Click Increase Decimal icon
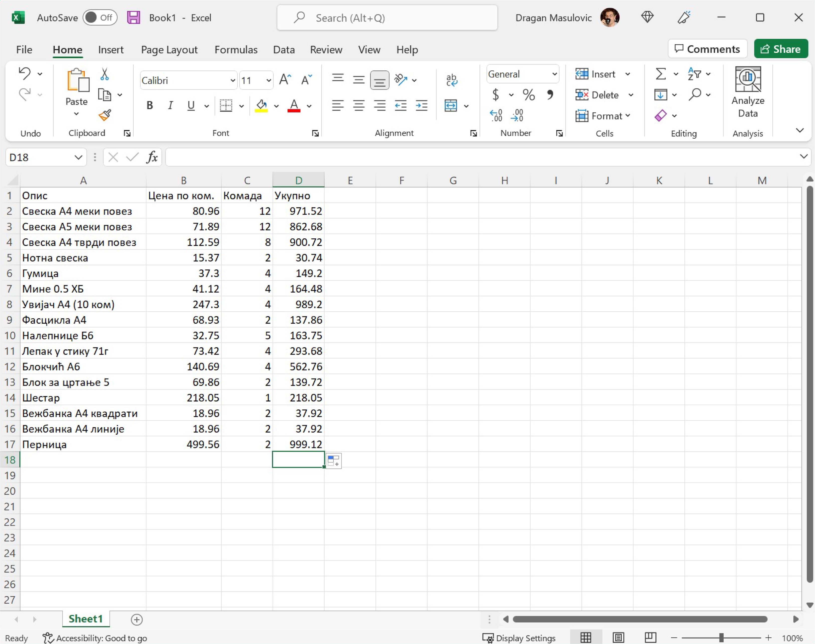Viewport: 815px width, 644px height. click(x=496, y=115)
